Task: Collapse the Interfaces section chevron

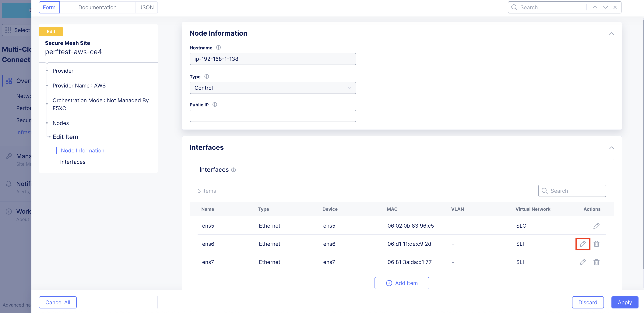Action: [612, 148]
